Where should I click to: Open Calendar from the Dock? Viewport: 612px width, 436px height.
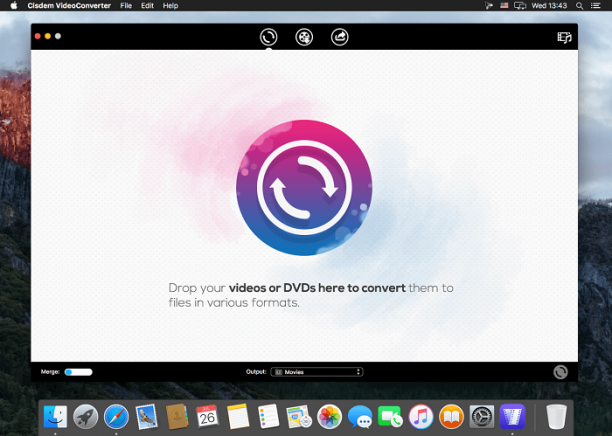207,417
